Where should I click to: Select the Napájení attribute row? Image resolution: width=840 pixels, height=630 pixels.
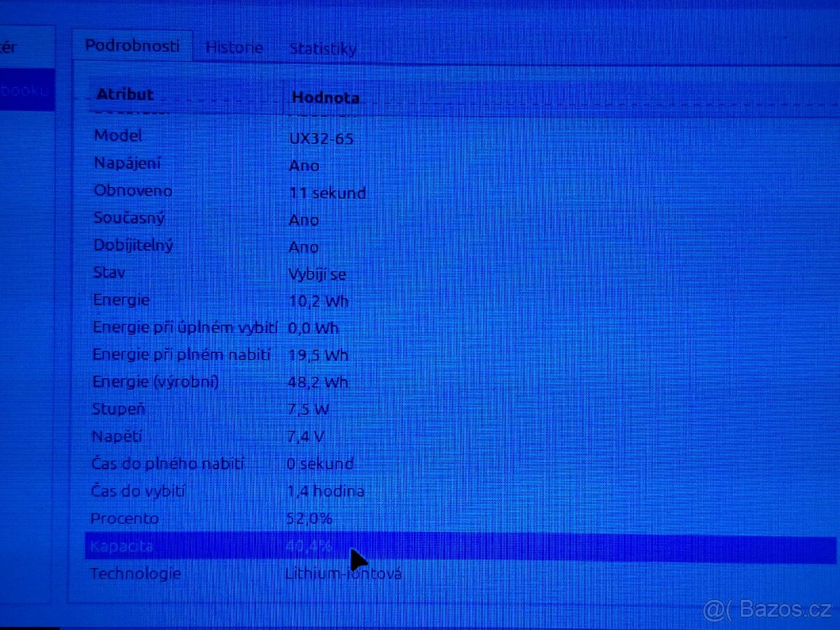coord(127,163)
